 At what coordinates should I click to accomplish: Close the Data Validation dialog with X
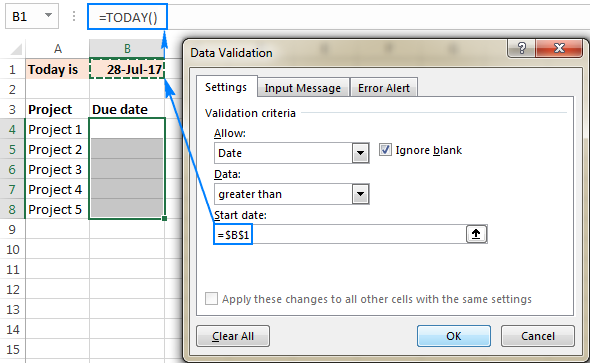[559, 48]
